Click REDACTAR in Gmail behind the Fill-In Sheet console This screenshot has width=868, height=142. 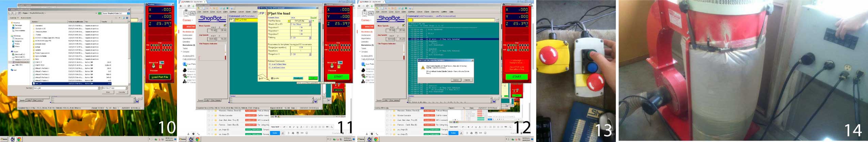(x=190, y=27)
